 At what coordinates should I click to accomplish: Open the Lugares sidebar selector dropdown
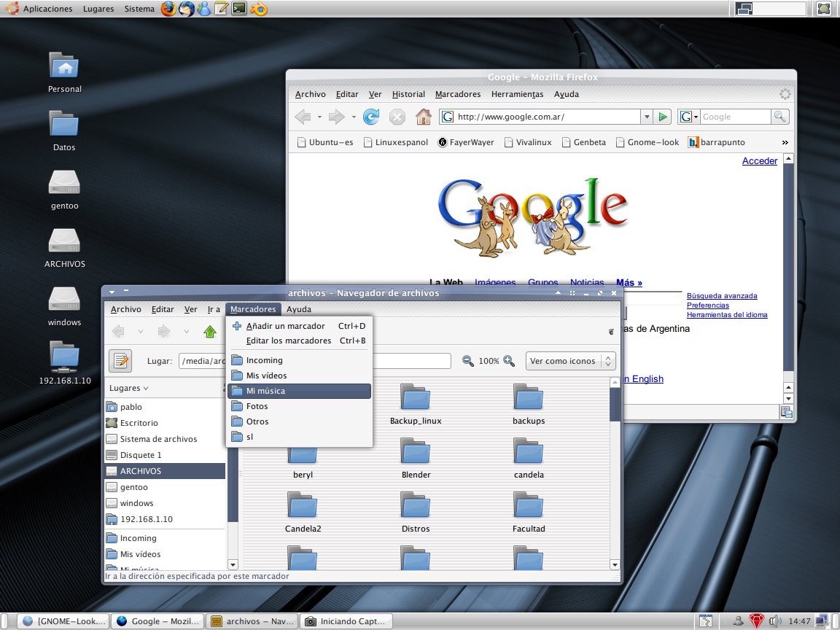pos(128,388)
